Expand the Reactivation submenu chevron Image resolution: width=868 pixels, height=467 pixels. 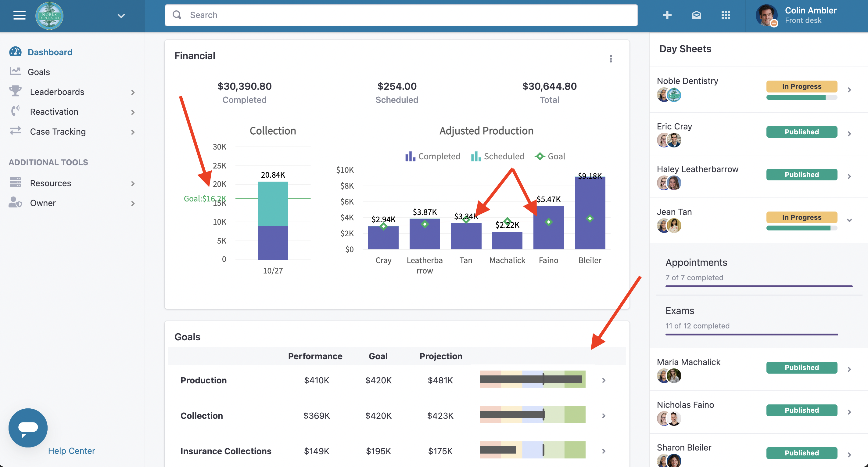(133, 112)
